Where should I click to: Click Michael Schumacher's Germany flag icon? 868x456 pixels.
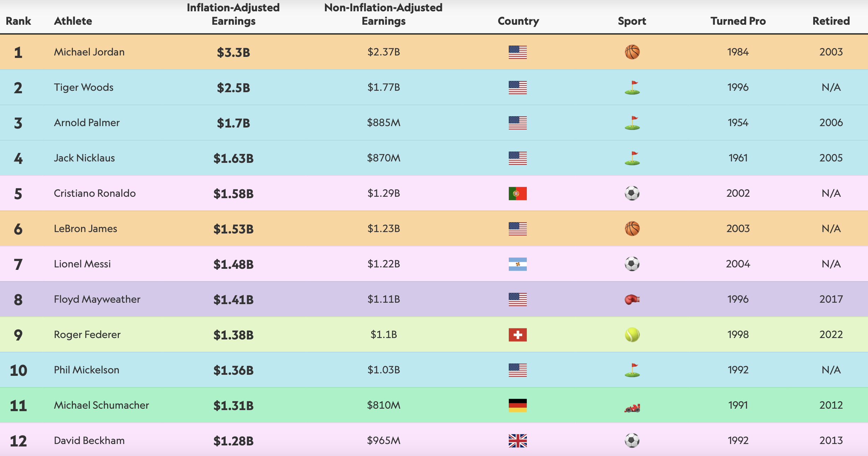[518, 405]
